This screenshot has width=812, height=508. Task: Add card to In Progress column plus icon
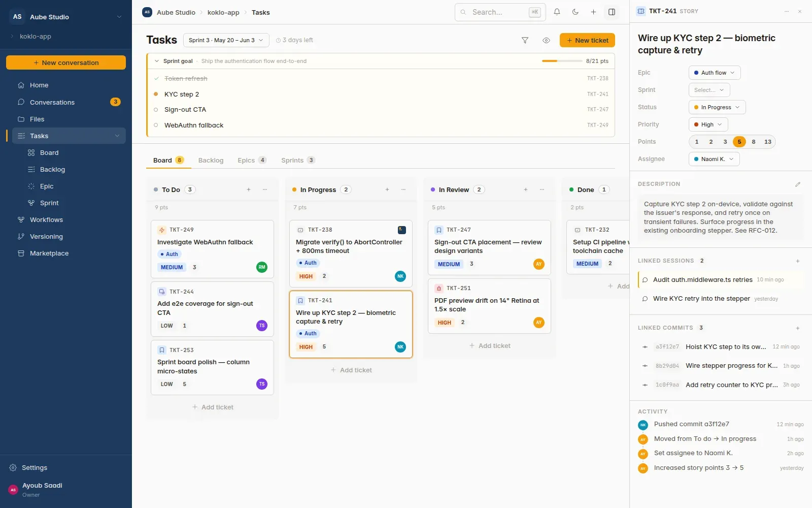click(387, 189)
